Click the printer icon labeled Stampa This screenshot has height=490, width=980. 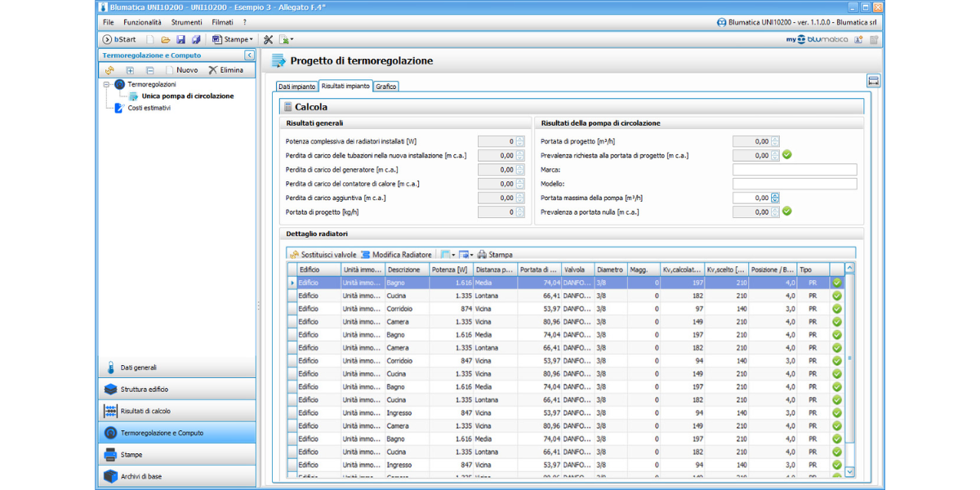coord(482,255)
